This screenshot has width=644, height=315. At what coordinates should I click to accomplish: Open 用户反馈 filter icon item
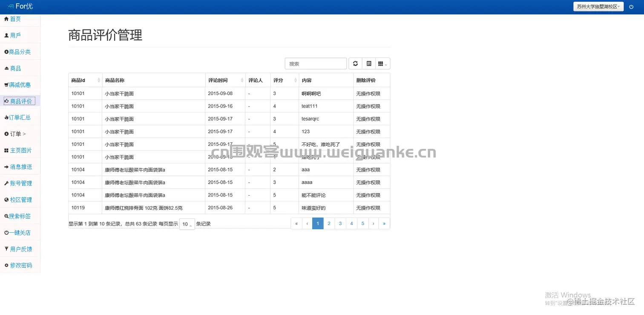[18, 249]
